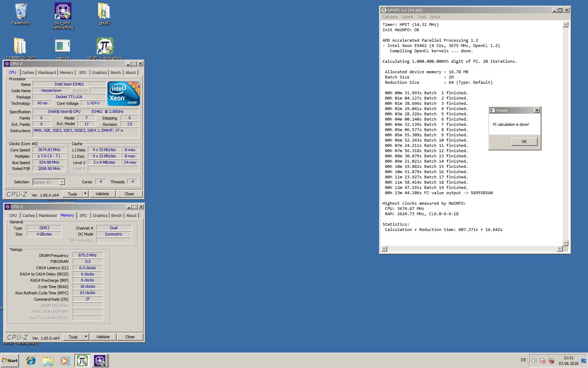Screen dimensions: 588x368
Task: Switch to About tab in lower CPU-Z
Action: pyautogui.click(x=131, y=216)
